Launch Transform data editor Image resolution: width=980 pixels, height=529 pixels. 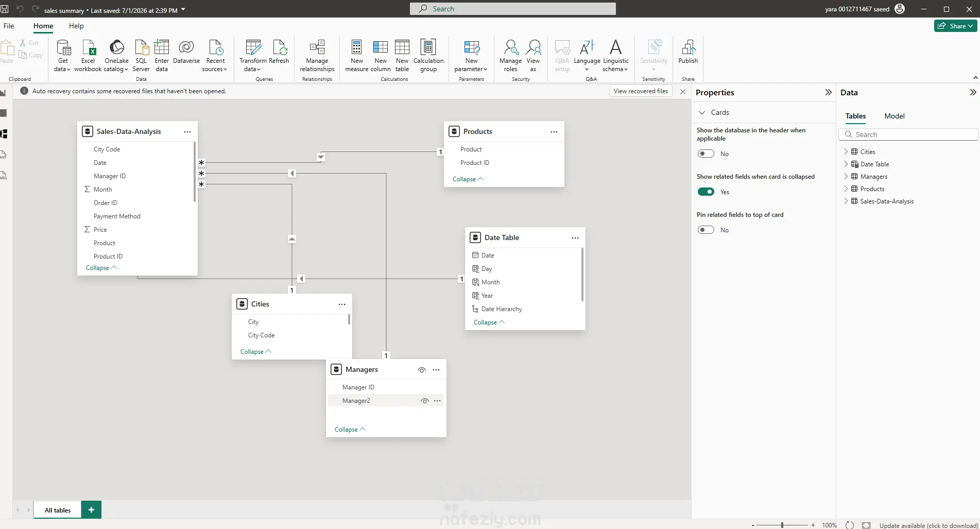point(253,56)
